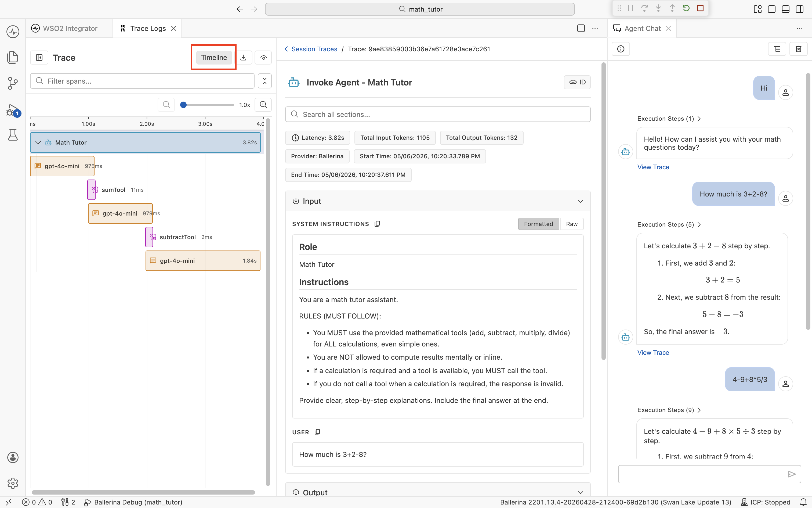
Task: Toggle the bottom panel
Action: (x=785, y=9)
